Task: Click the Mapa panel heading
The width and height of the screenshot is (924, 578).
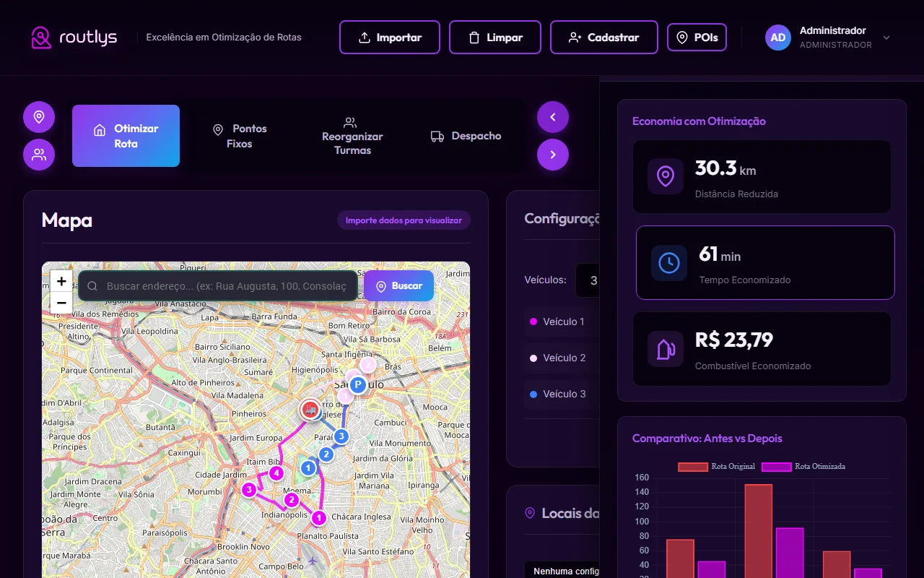Action: coord(67,220)
